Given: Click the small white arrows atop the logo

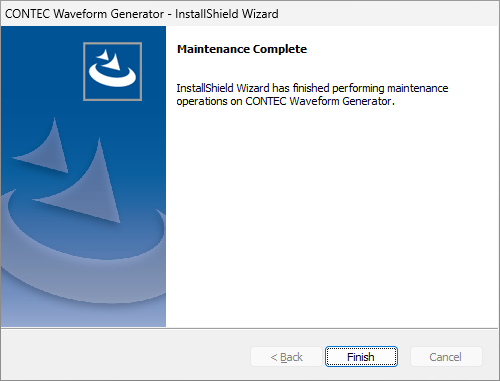Looking at the screenshot, I should click(x=109, y=59).
